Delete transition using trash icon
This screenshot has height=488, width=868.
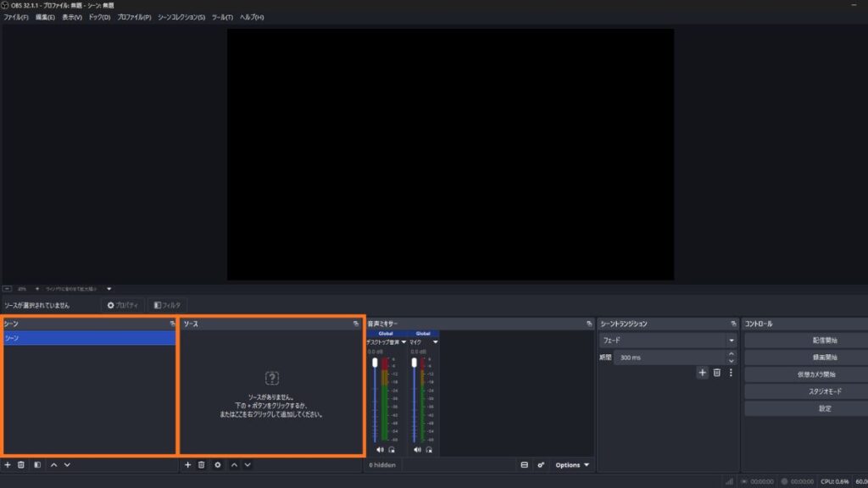point(716,372)
